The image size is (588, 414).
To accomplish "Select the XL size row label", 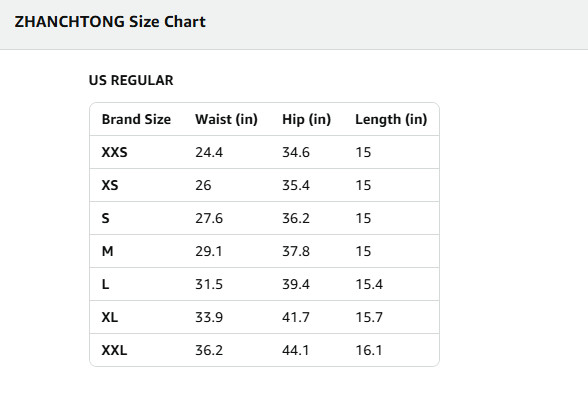I will tap(110, 317).
